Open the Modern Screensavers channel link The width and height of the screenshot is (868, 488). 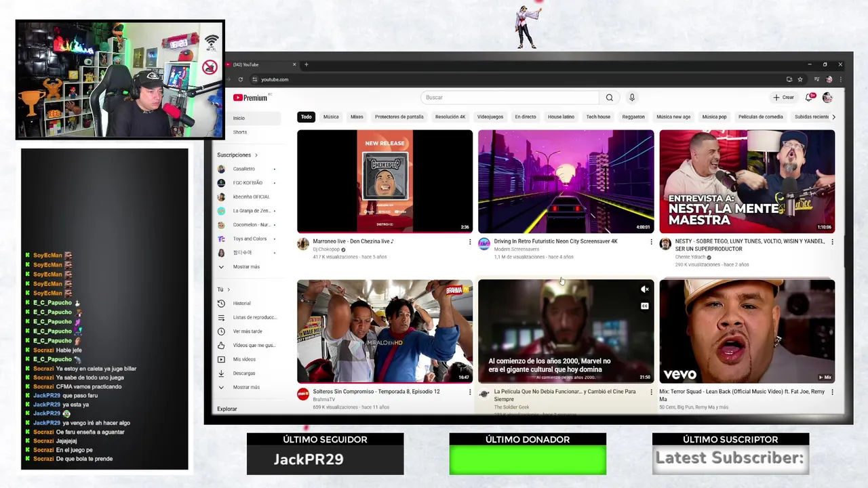(x=517, y=249)
